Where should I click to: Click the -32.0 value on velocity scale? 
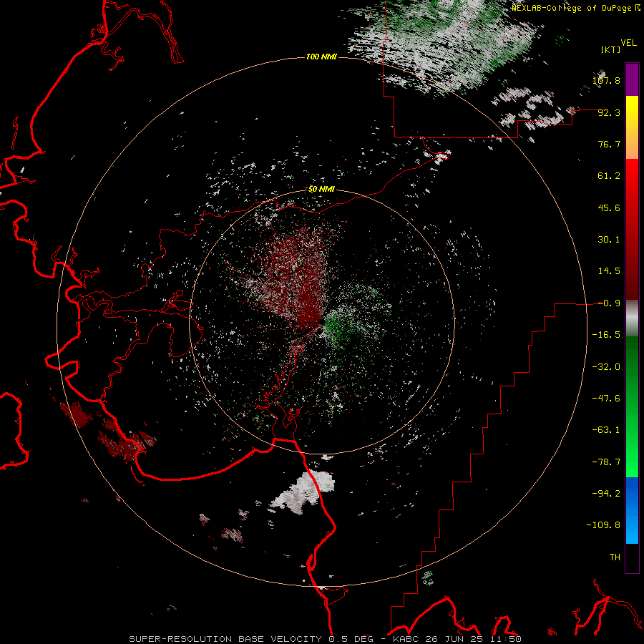pos(606,367)
